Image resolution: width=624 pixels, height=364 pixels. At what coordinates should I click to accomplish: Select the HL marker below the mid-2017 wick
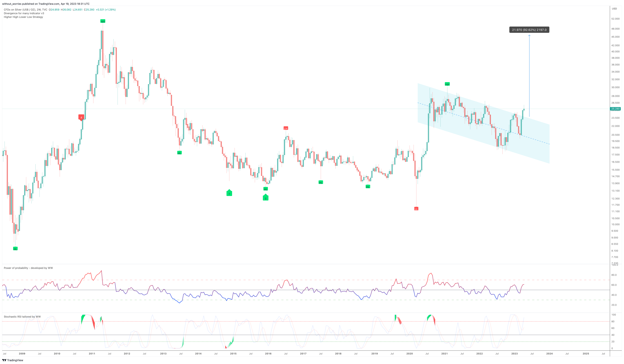click(x=321, y=182)
